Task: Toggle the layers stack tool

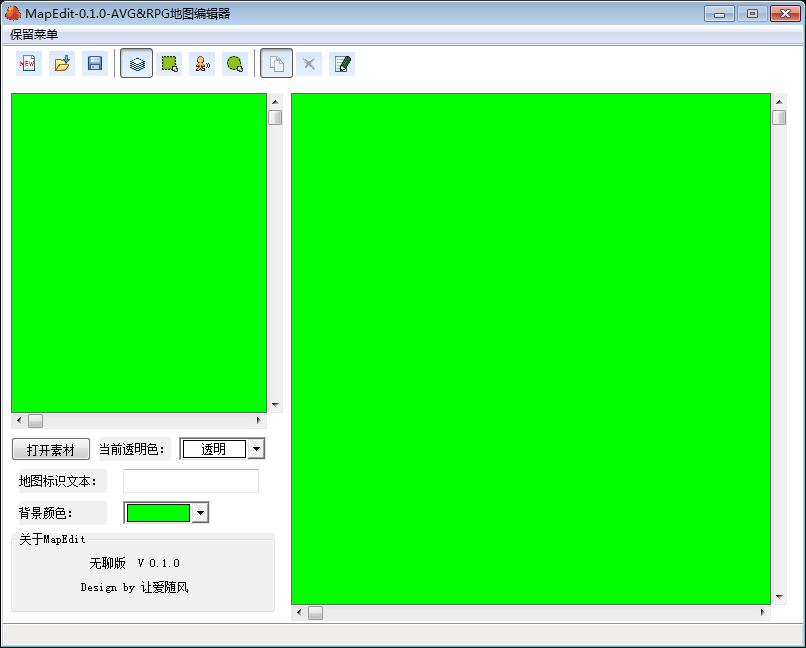Action: [x=136, y=64]
